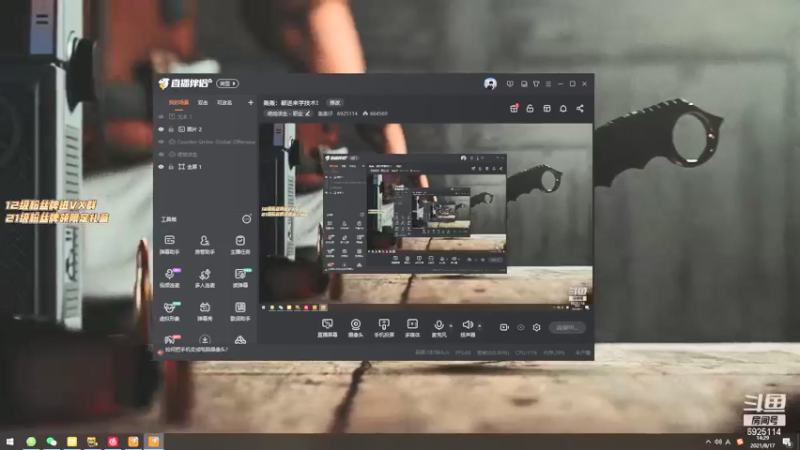The image size is (800, 450).
Task: Select the 全屏 1 layer row
Action: pos(206,167)
